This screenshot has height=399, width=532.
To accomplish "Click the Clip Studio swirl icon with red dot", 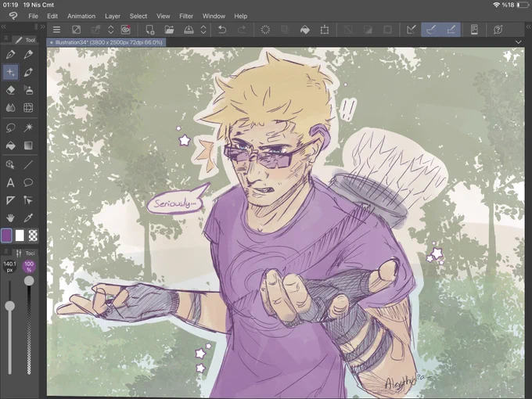I will [126, 30].
